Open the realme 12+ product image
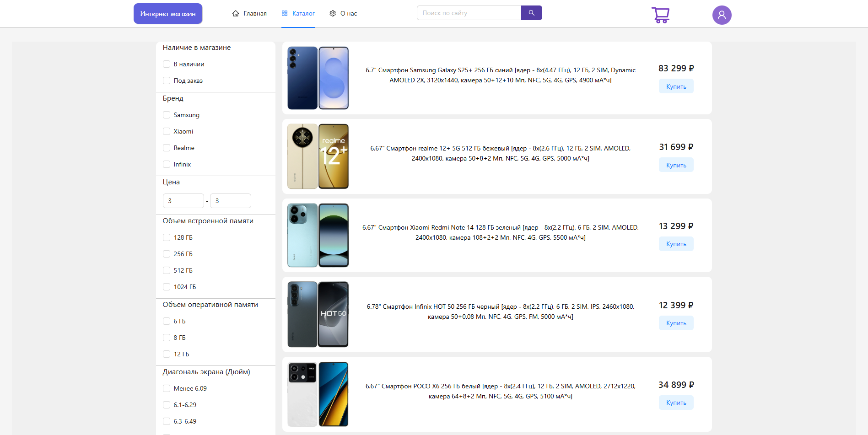The height and width of the screenshot is (435, 868). click(x=318, y=156)
